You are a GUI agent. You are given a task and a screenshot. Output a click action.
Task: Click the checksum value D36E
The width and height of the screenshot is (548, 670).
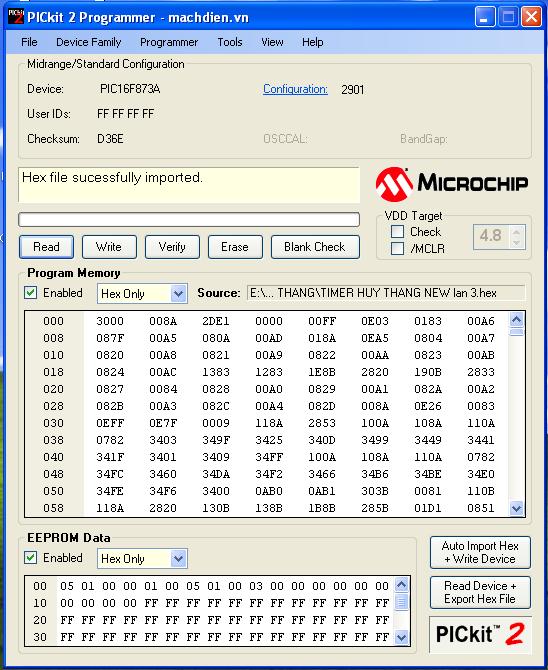pyautogui.click(x=110, y=139)
